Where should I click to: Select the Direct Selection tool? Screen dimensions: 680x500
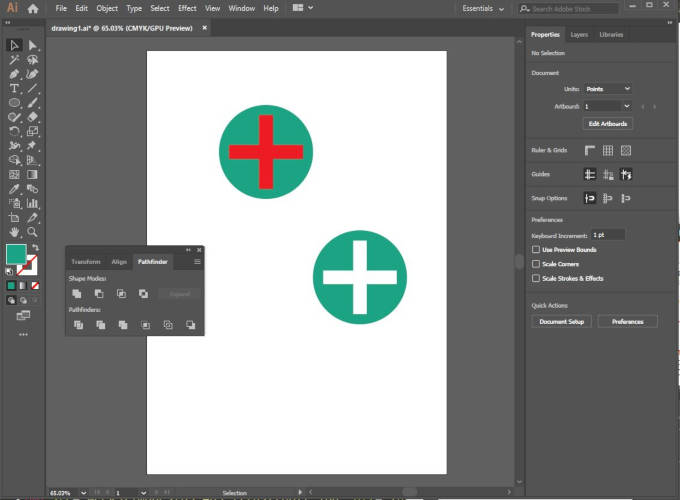pos(32,45)
